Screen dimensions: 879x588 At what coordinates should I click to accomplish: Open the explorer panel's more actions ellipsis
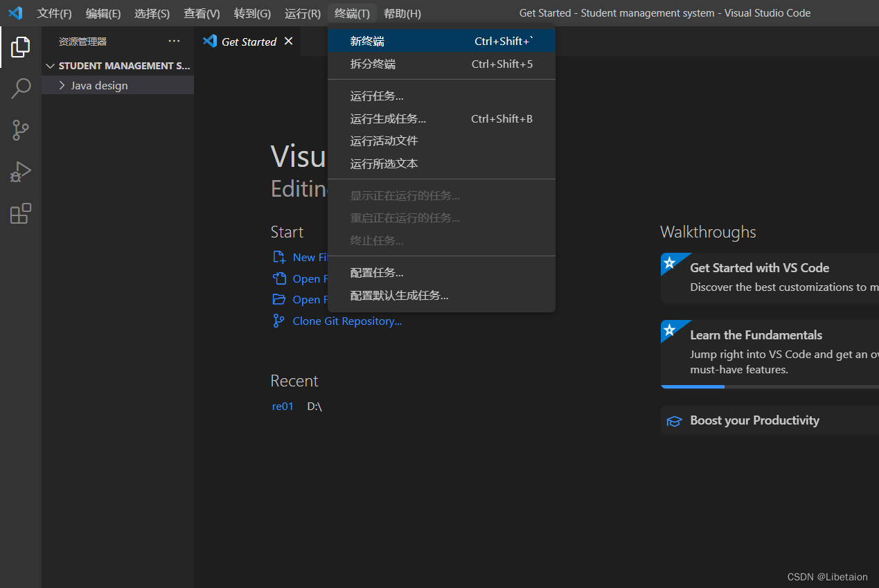(x=174, y=42)
